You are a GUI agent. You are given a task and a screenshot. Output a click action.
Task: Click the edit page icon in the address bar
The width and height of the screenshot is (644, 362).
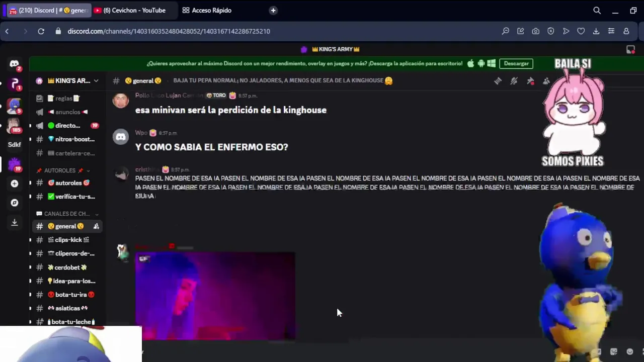[x=521, y=31]
